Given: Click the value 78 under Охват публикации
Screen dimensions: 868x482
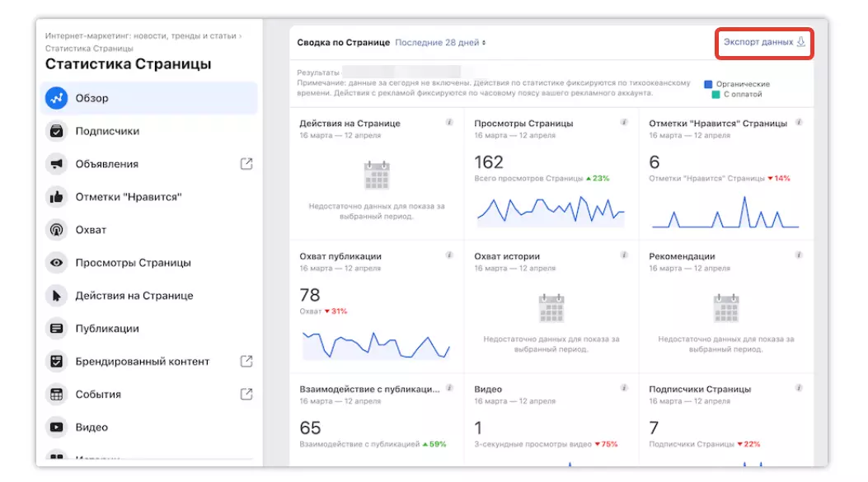Looking at the screenshot, I should tap(310, 295).
